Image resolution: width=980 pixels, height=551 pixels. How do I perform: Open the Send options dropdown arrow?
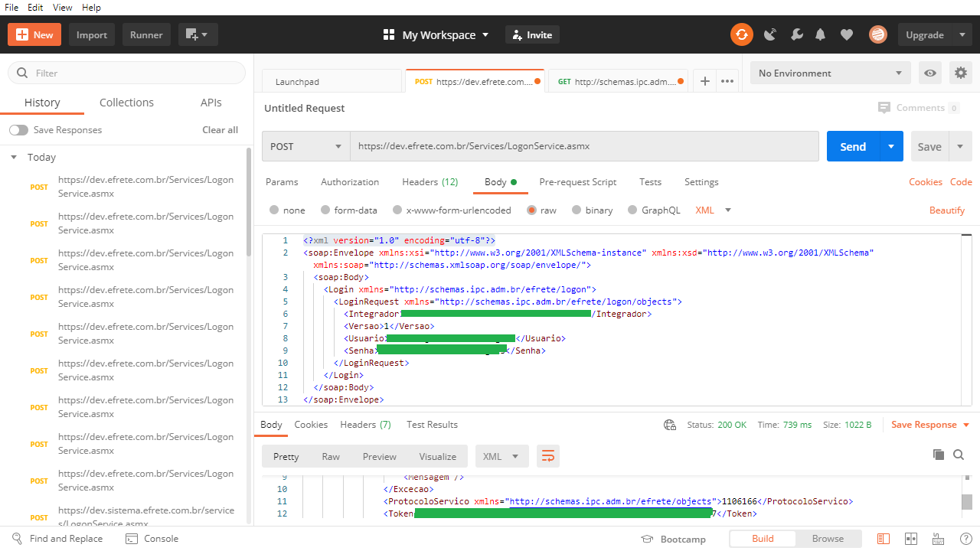(891, 146)
